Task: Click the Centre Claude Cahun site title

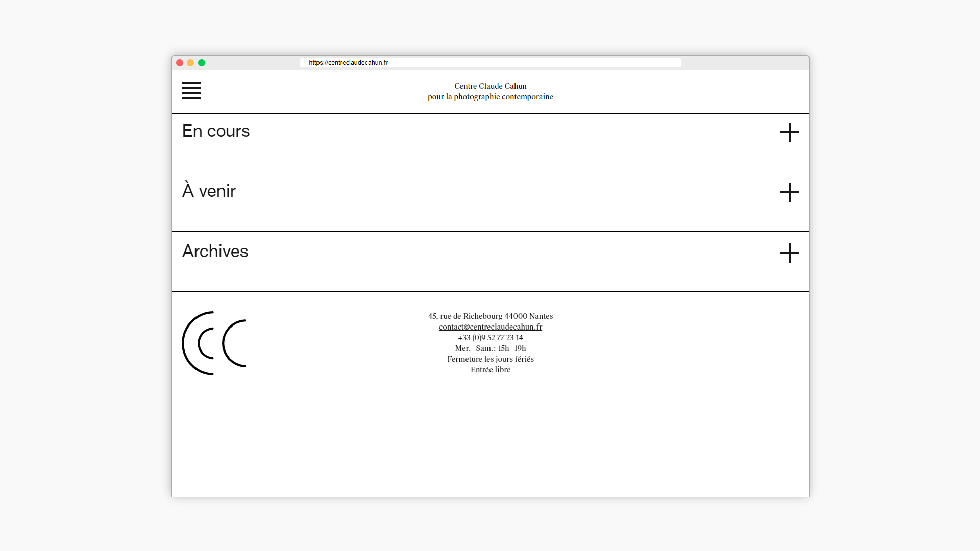Action: 490,86
